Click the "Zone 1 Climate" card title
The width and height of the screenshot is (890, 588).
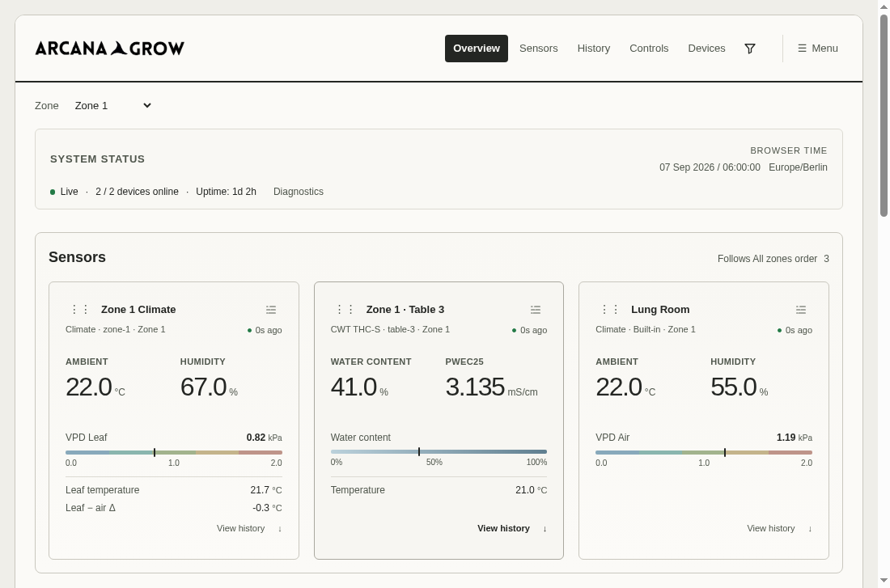click(x=138, y=309)
